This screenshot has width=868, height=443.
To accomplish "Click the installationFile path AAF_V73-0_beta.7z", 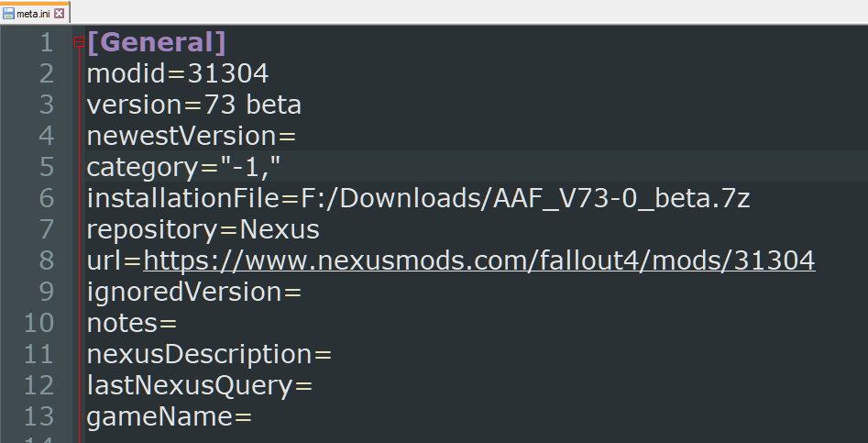I will pyautogui.click(x=621, y=198).
